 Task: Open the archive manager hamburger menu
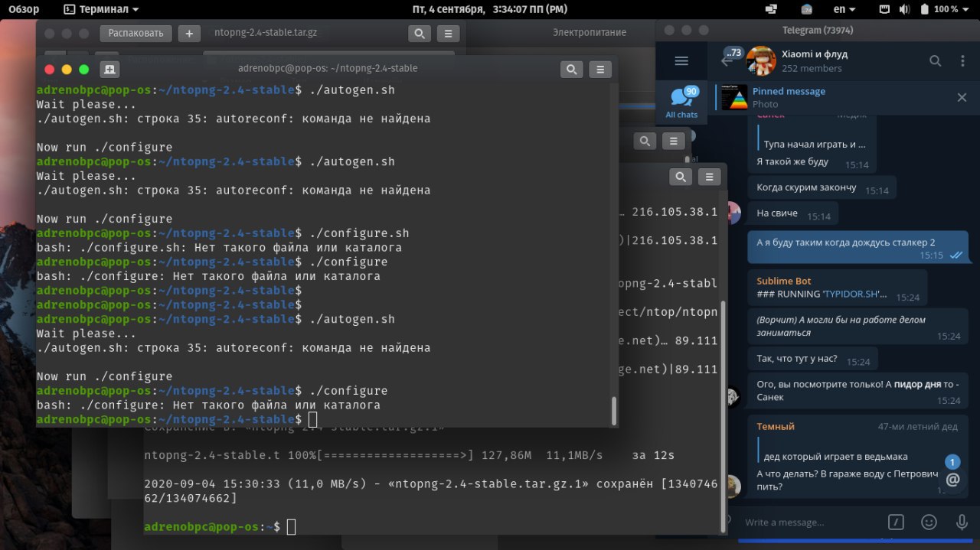[448, 33]
